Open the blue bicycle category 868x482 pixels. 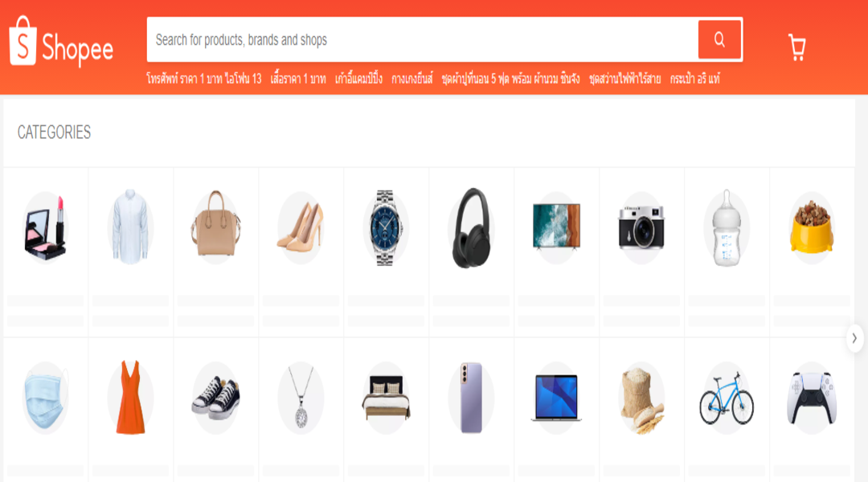727,398
